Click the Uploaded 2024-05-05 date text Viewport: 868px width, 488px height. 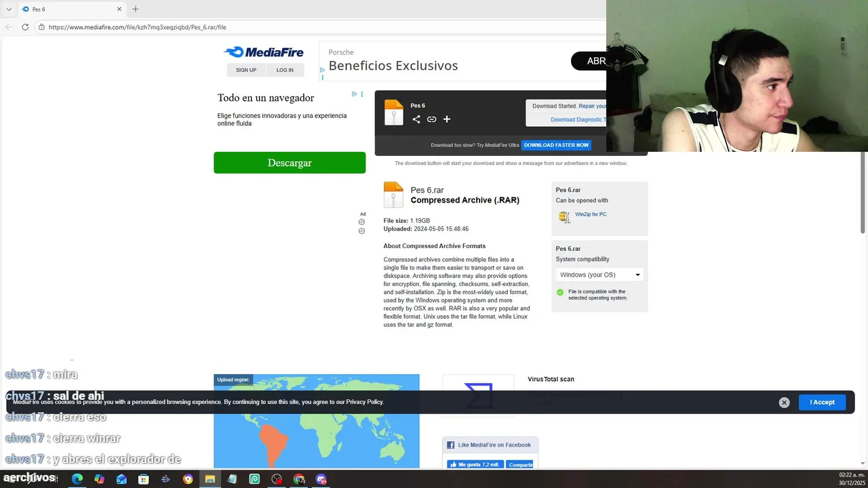[426, 229]
